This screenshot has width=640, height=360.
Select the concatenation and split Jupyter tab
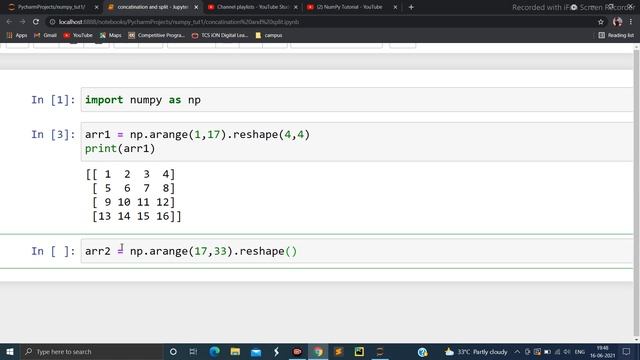pyautogui.click(x=152, y=7)
